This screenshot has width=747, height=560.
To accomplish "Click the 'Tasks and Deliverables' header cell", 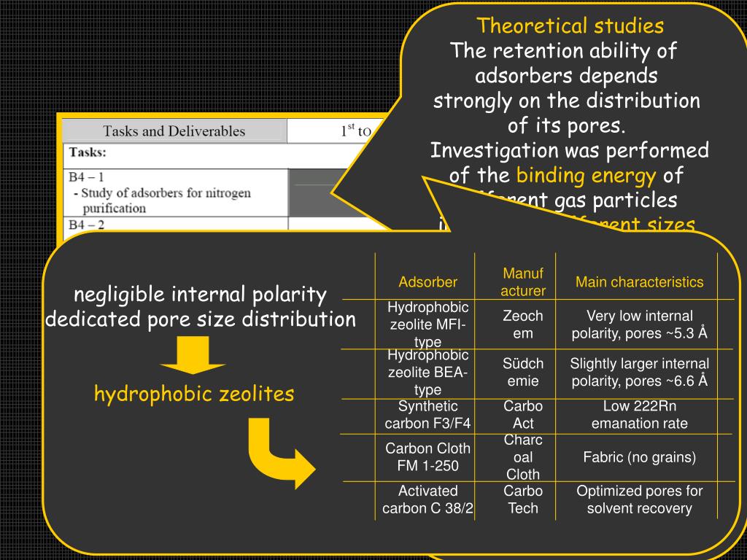I will tap(174, 131).
